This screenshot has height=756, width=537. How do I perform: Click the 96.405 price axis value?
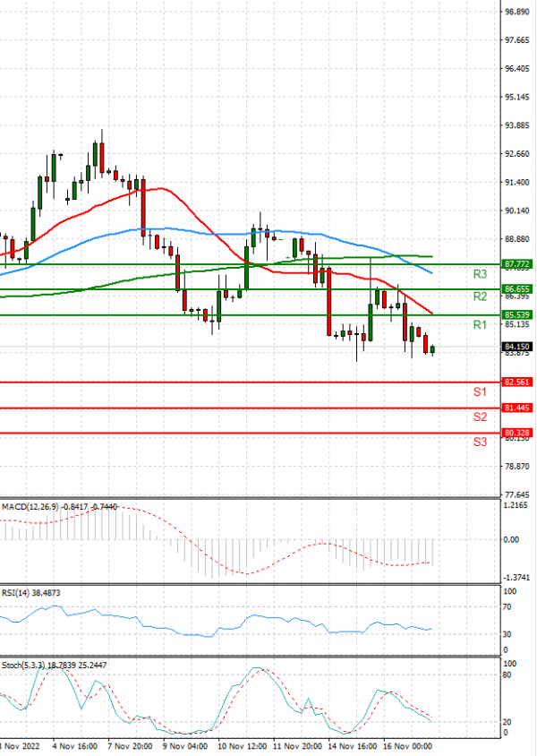click(516, 69)
